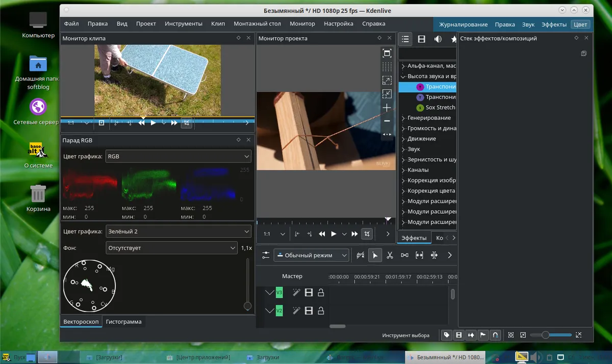This screenshot has width=612, height=364.
Task: Set zone out point in project monitor
Action: 309,234
